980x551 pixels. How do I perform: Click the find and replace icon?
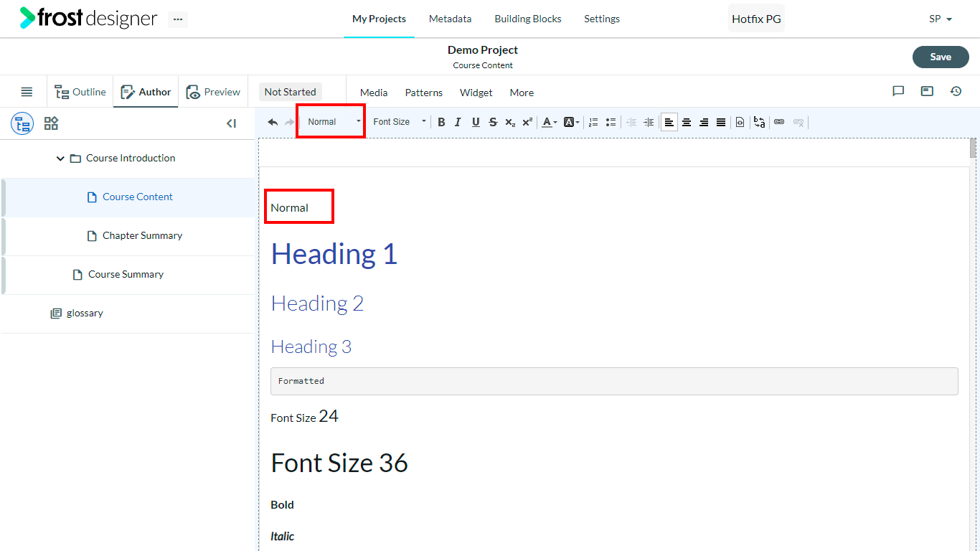759,122
